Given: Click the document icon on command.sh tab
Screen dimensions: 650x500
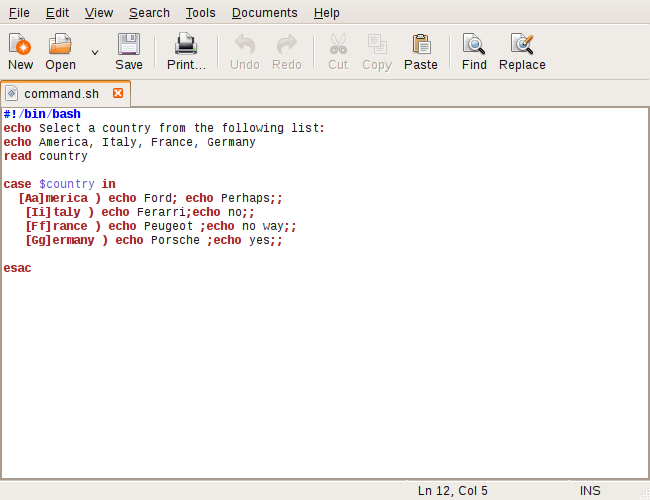Looking at the screenshot, I should tap(12, 93).
